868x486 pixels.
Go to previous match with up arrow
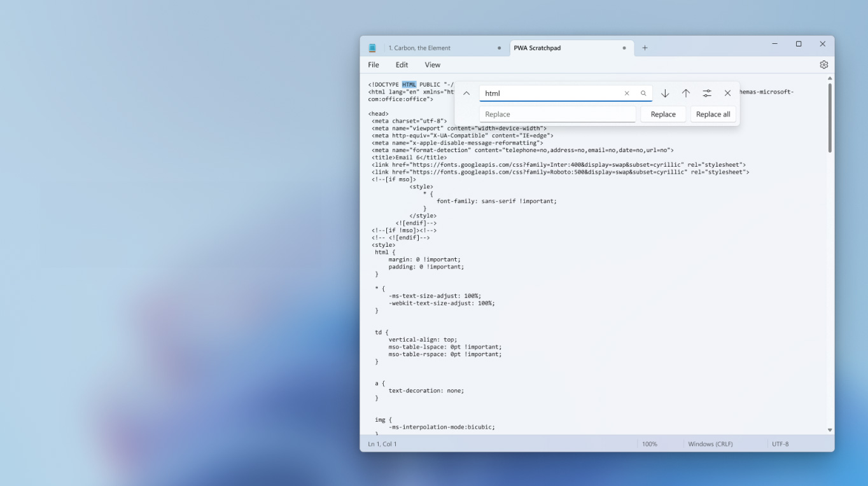click(686, 94)
